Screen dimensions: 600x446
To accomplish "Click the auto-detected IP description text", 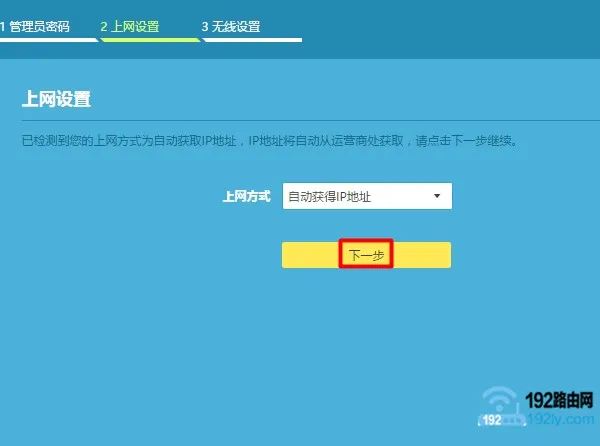I will 270,142.
